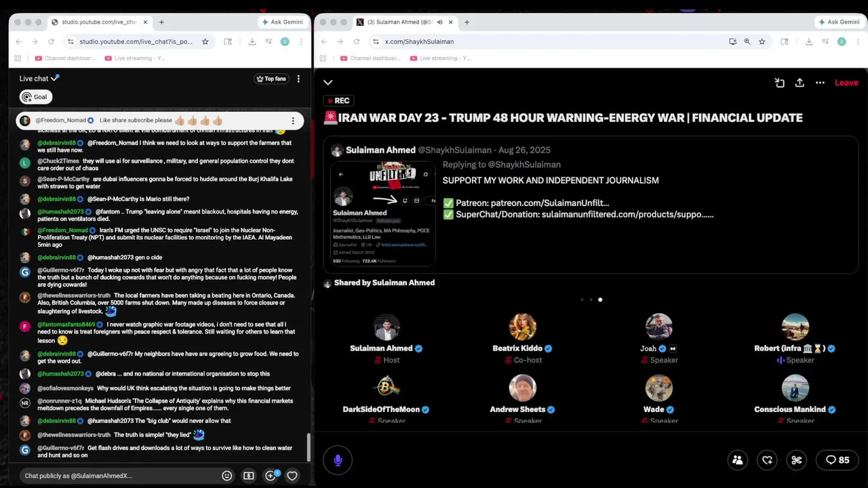The height and width of the screenshot is (488, 868).
Task: Open new tab in X window
Action: [x=467, y=22]
